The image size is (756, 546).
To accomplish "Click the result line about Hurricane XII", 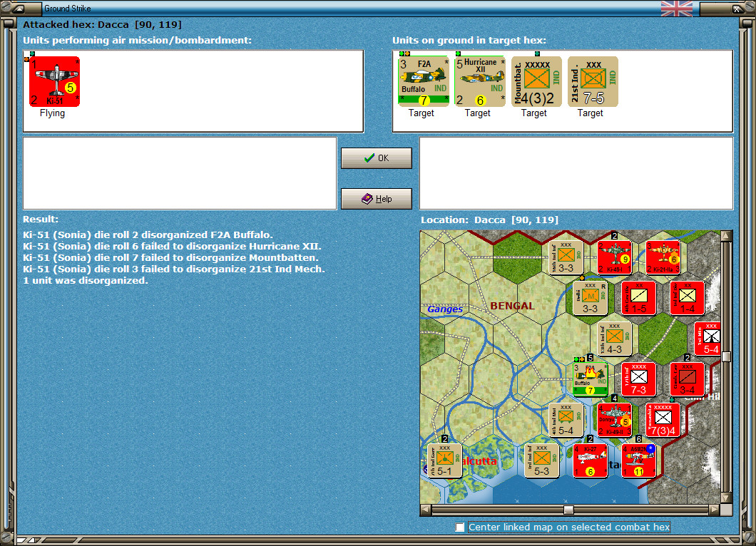I will tap(172, 246).
